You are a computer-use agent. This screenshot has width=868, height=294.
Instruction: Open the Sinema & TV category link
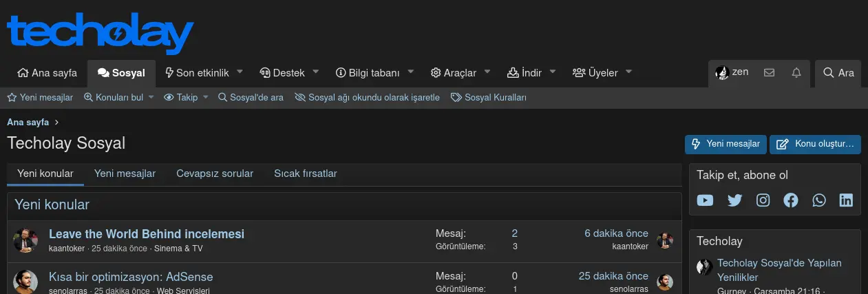pyautogui.click(x=178, y=248)
